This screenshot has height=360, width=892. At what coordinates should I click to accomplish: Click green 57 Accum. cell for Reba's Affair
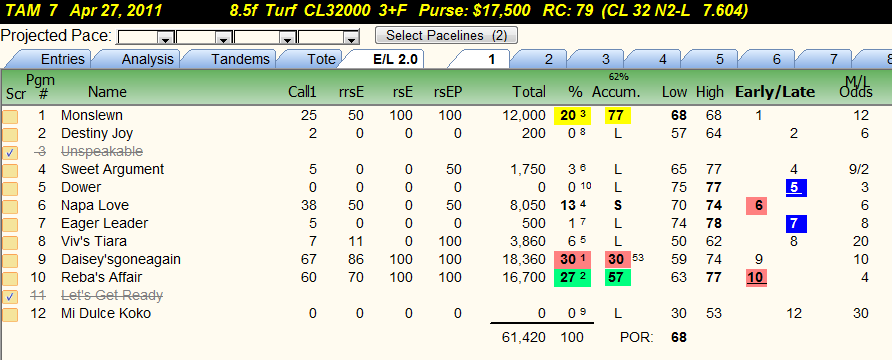(x=618, y=278)
